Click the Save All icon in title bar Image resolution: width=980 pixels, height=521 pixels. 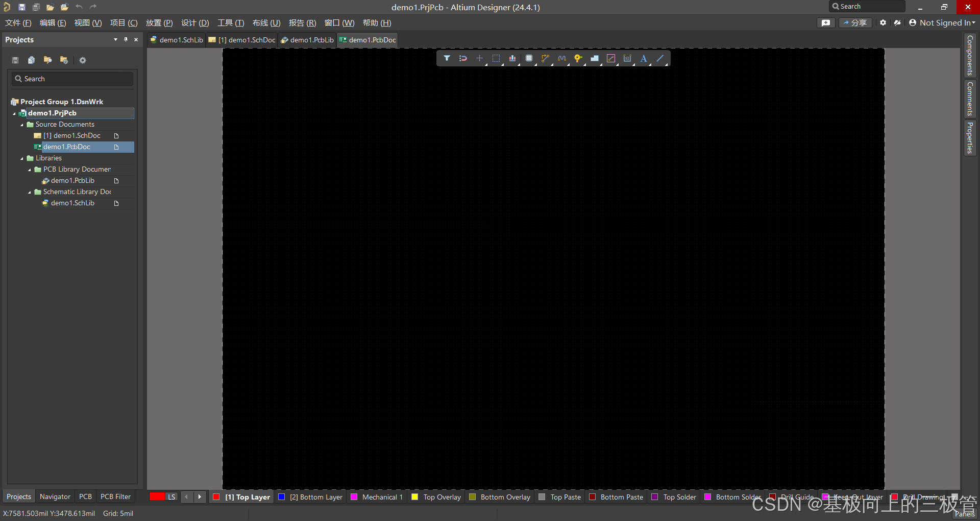tap(36, 7)
